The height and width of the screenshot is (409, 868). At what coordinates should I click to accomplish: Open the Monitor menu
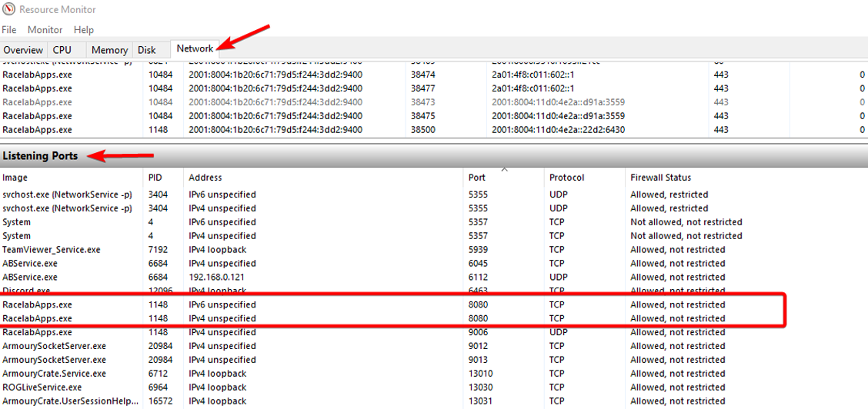[x=45, y=30]
